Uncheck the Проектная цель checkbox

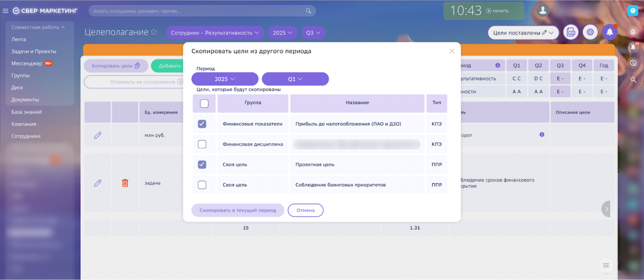tap(202, 165)
